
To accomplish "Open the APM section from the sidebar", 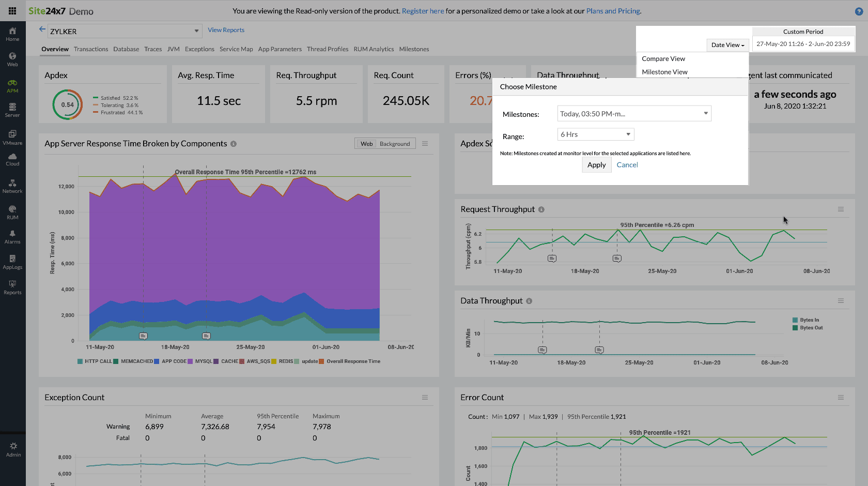I will (12, 85).
